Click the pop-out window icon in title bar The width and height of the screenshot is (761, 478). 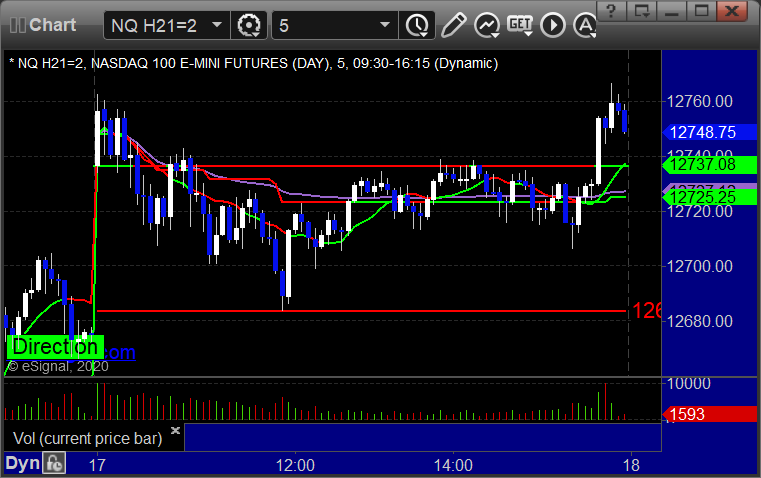[x=641, y=11]
